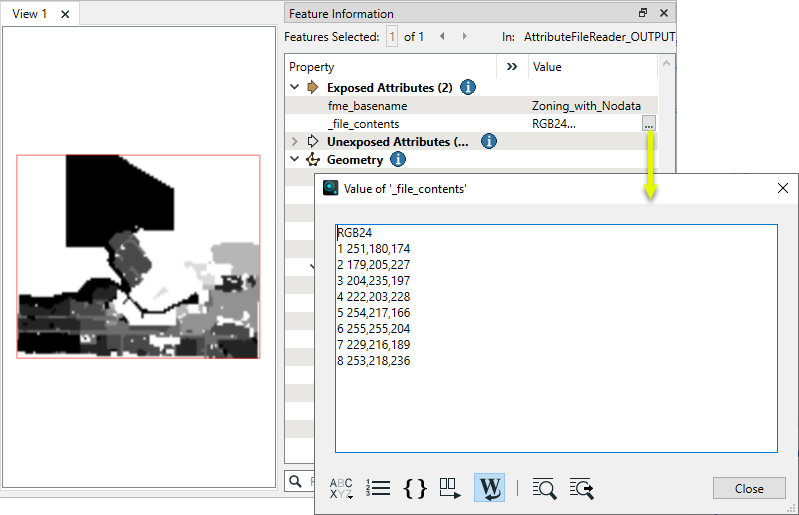Click info icon beside Geometry
Screen dimensions: 799x515
[397, 160]
